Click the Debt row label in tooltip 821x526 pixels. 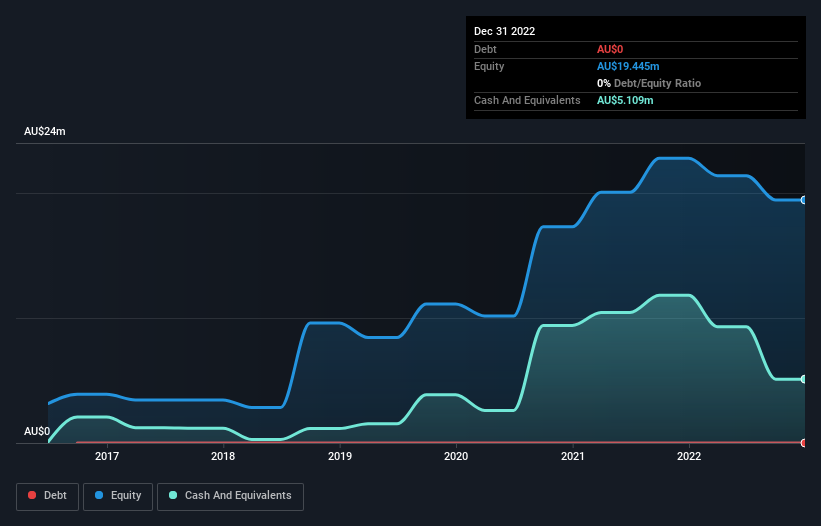click(x=485, y=49)
